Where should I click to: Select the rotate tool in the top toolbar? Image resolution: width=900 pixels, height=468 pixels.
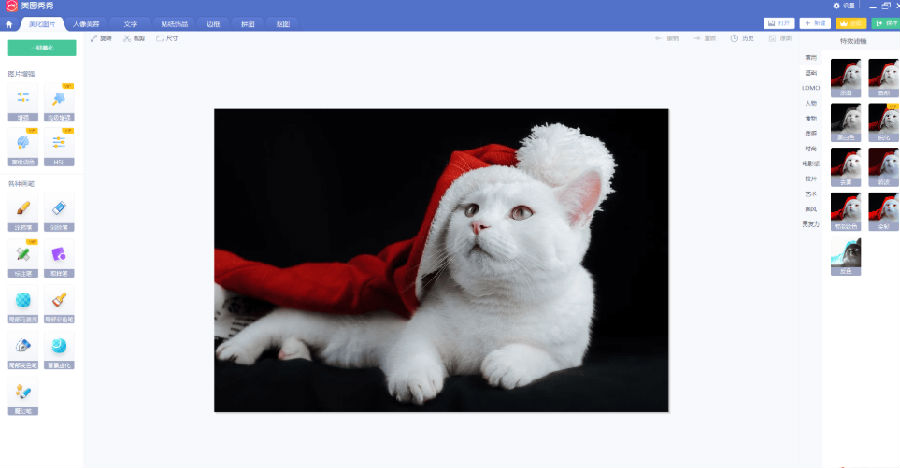102,38
